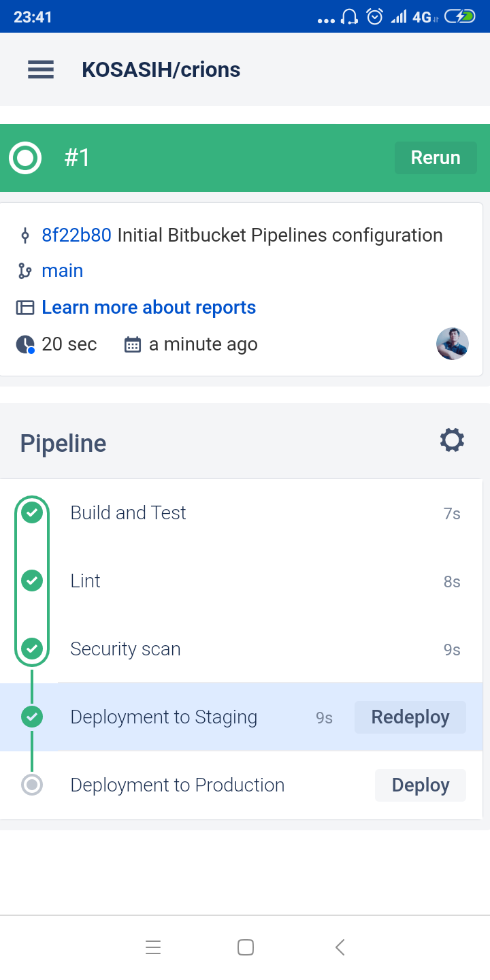Tap the commit icon beside 8f22b80
This screenshot has width=490, height=980.
point(25,236)
